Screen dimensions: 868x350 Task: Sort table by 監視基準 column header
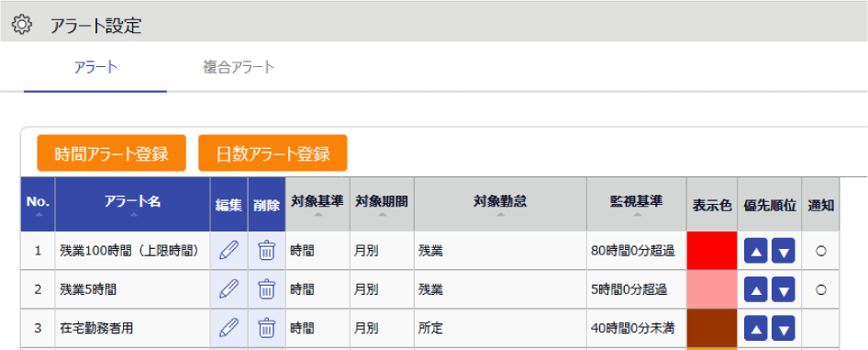(x=637, y=204)
